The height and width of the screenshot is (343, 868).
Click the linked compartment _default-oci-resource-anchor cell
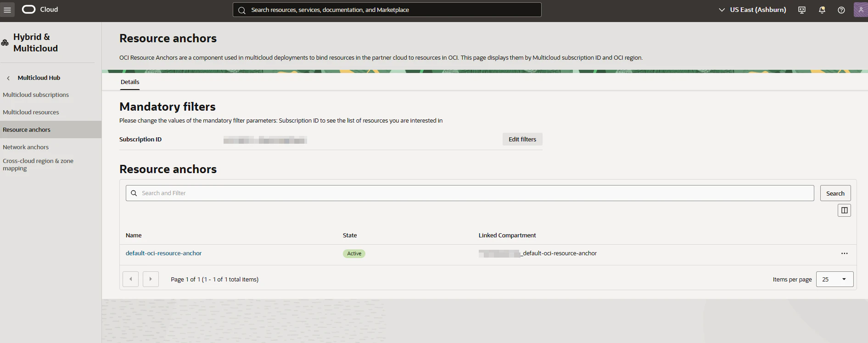(x=538, y=253)
